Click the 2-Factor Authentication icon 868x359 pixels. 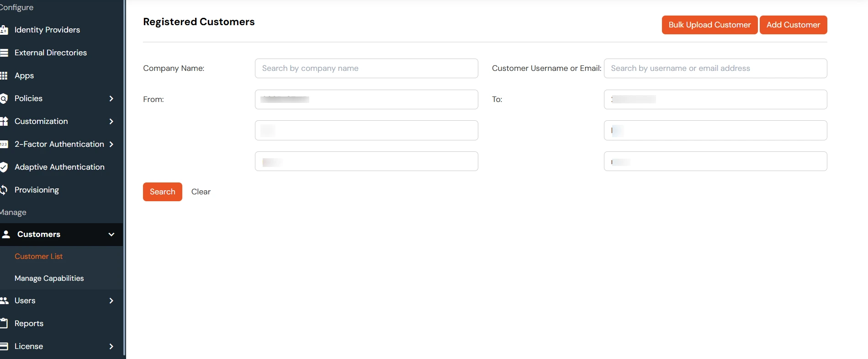4,144
